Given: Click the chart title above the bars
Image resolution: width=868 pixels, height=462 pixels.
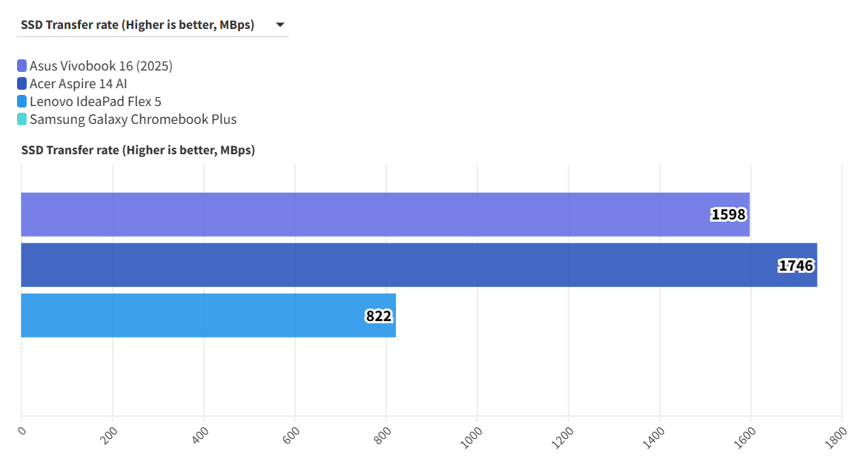Looking at the screenshot, I should point(139,151).
